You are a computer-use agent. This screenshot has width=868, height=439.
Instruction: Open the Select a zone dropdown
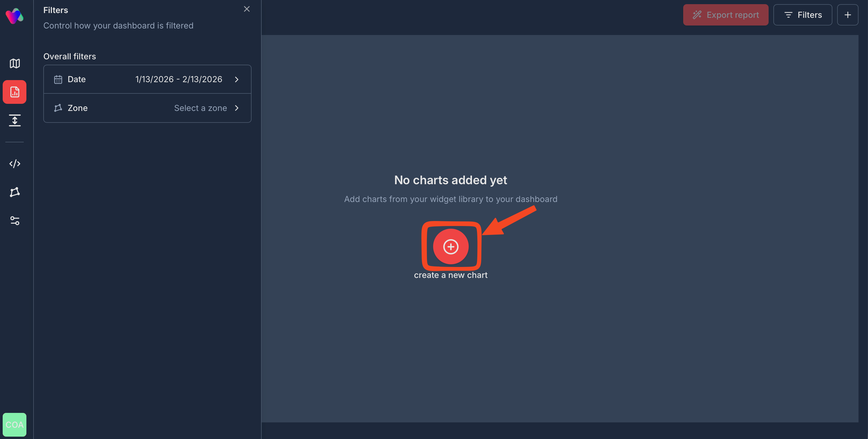coord(200,108)
